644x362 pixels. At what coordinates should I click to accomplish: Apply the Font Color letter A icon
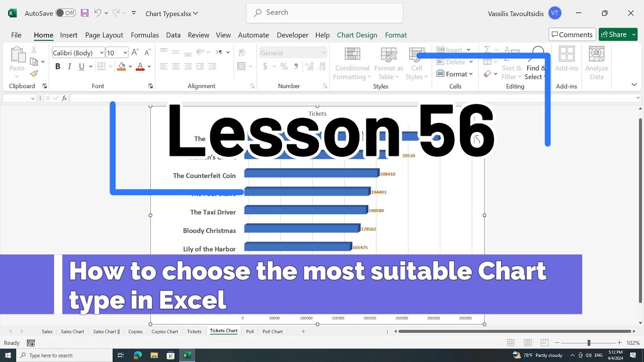(x=140, y=66)
